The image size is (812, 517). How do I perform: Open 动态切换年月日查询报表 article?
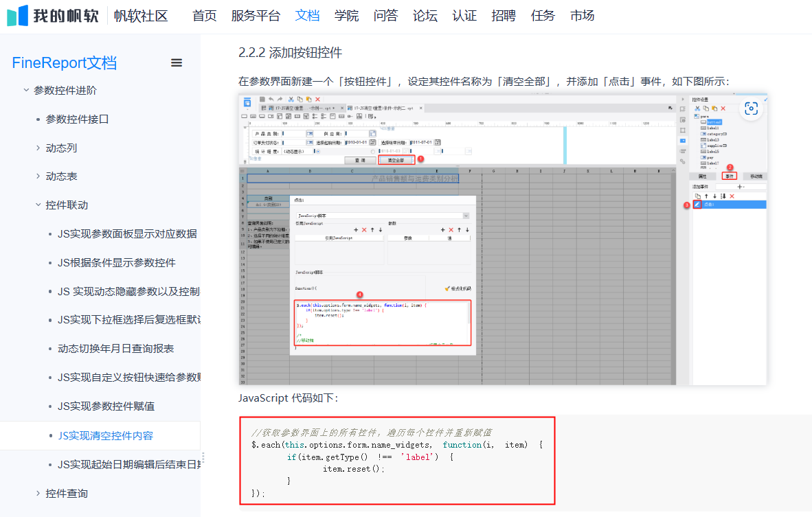pos(115,349)
